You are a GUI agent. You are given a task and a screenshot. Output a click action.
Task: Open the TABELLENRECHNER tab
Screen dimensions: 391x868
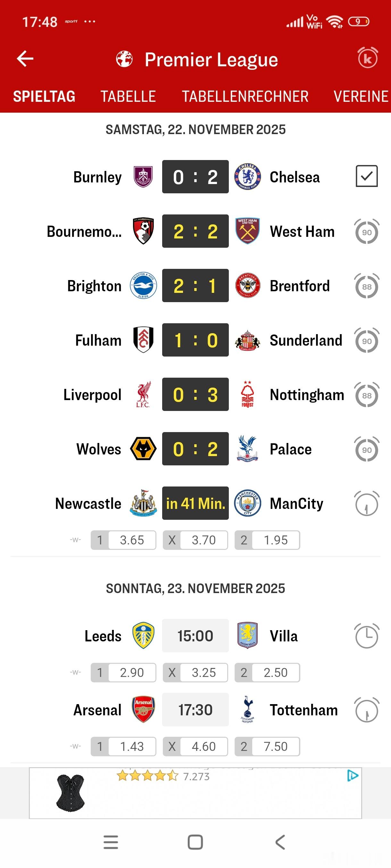coord(245,96)
